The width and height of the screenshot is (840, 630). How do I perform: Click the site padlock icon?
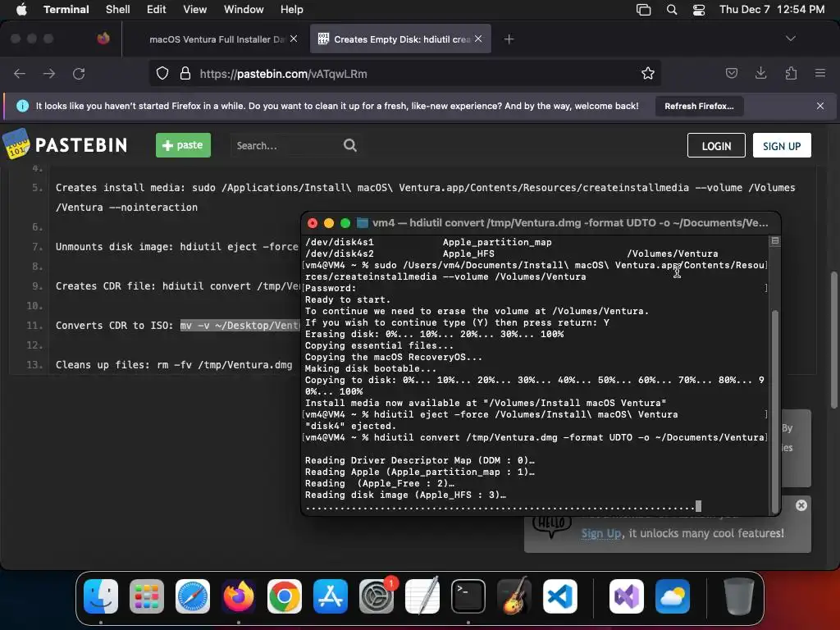pyautogui.click(x=185, y=73)
